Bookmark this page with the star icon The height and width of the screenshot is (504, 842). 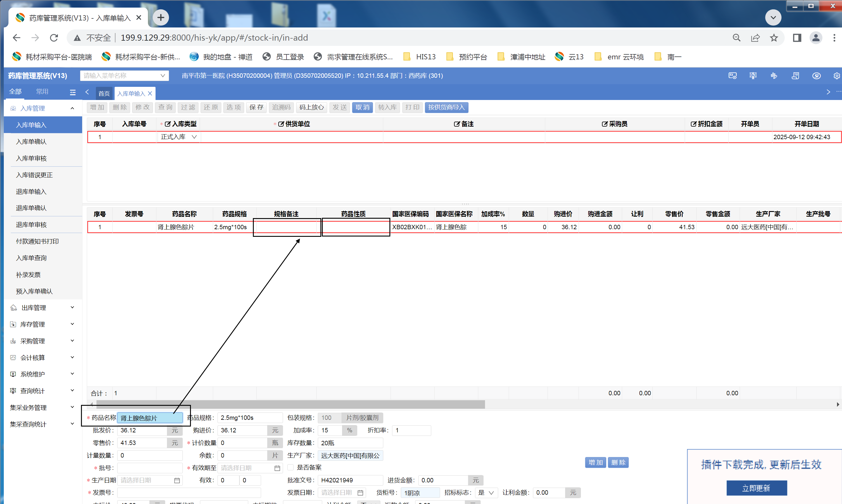774,38
